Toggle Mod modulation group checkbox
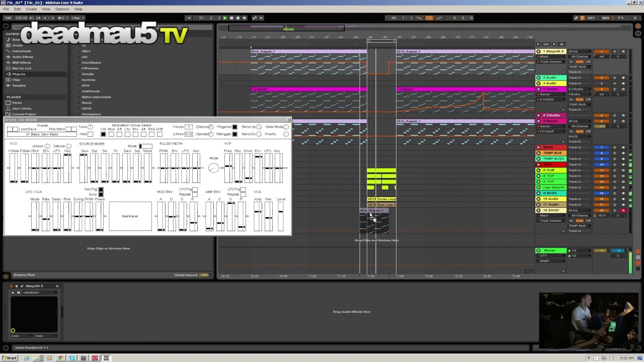This screenshot has width=644, height=362. point(111,134)
